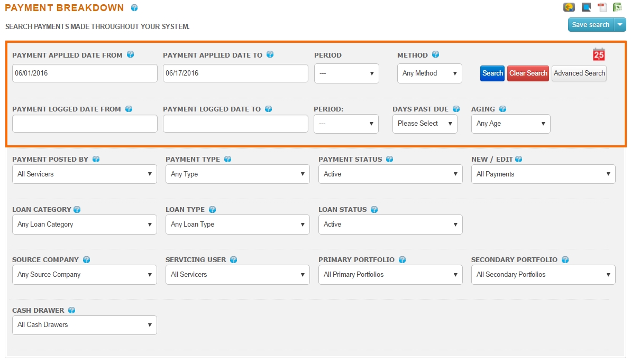Viewport: 631px width, 364px height.
Task: Show help for Source Company
Action: 87,259
